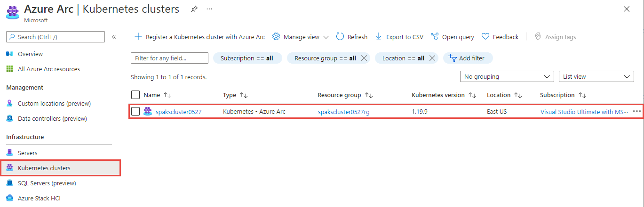
Task: Click the Register a Kubernetes cluster plus icon
Action: (x=138, y=37)
